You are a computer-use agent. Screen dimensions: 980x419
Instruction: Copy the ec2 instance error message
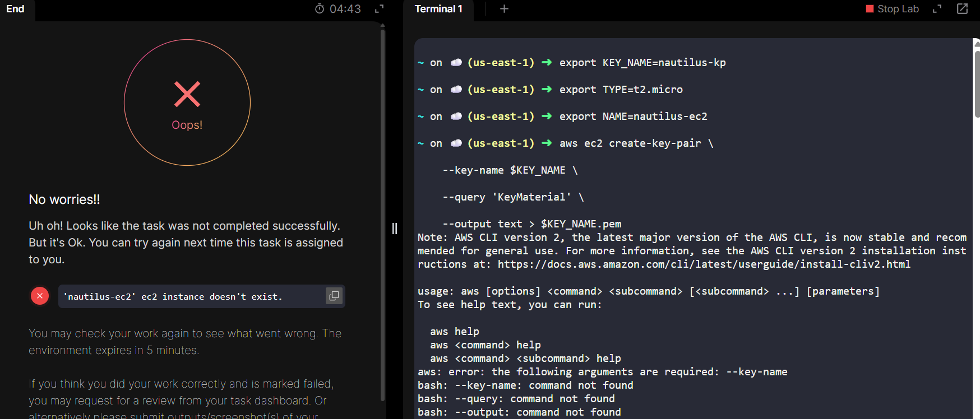(x=334, y=296)
